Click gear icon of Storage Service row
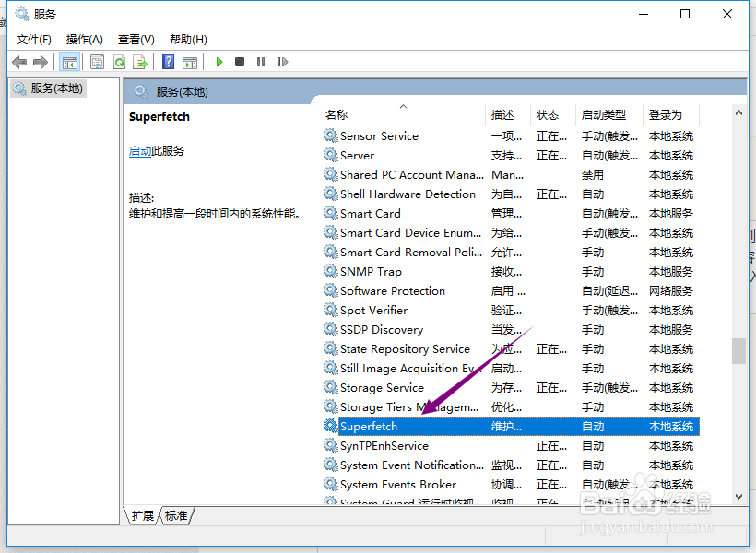Screen dimensions: 756x553 330,387
